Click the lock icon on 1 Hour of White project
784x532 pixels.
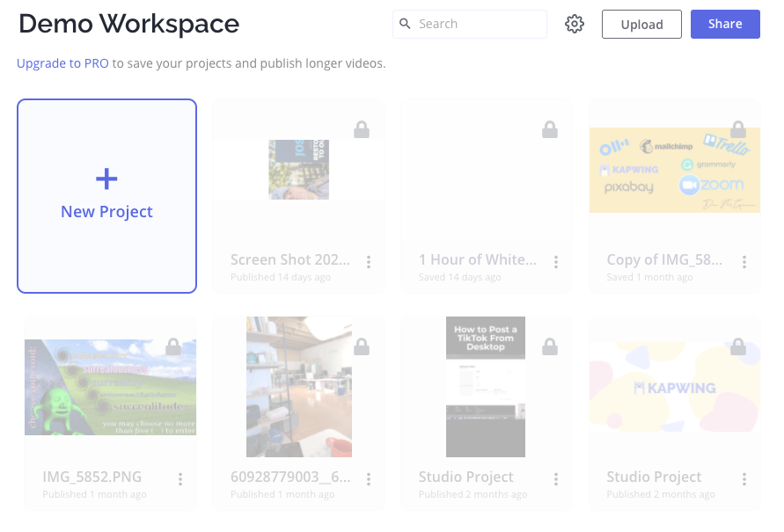coord(550,130)
